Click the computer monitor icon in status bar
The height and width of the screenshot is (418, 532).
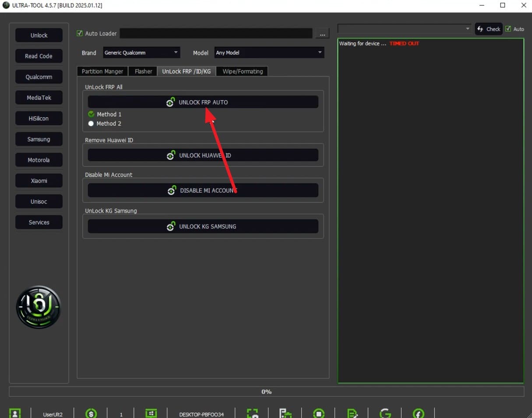151,413
